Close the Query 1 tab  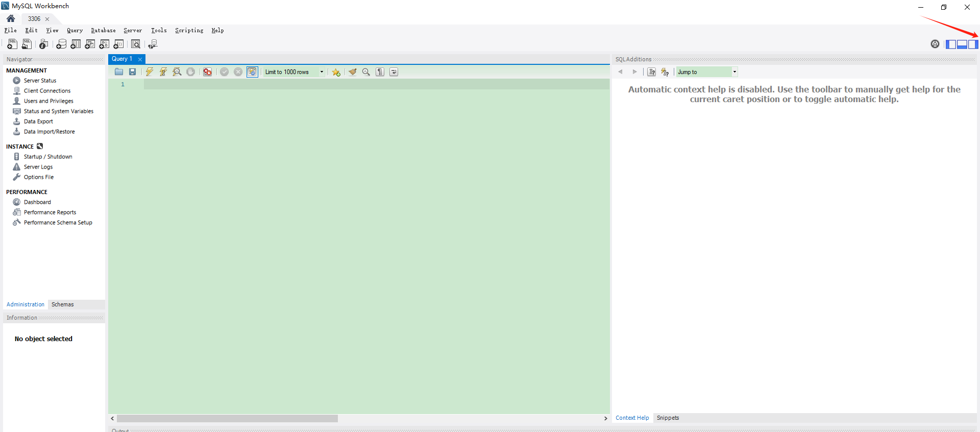(x=140, y=59)
